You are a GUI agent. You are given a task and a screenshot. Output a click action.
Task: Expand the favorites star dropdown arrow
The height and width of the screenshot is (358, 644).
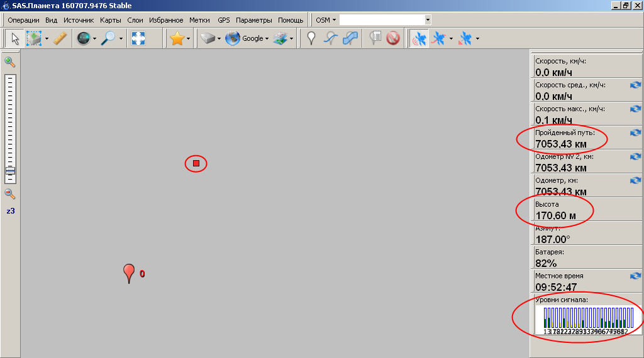pos(188,39)
